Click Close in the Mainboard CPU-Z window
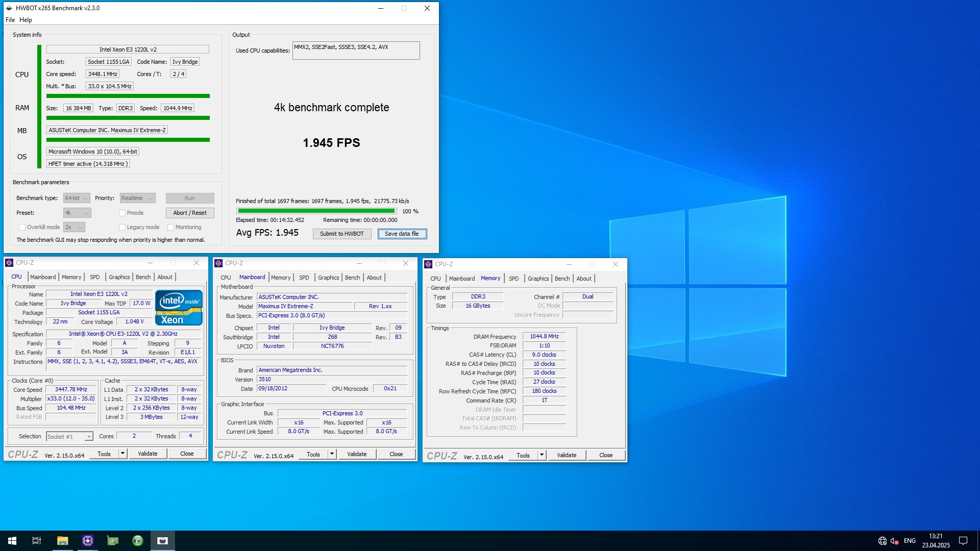This screenshot has height=551, width=980. click(x=396, y=454)
